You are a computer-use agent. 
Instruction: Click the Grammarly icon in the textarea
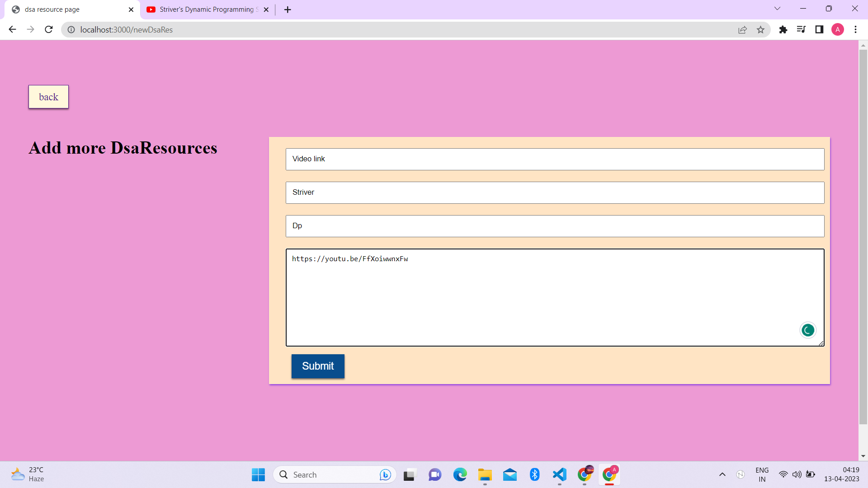click(807, 330)
